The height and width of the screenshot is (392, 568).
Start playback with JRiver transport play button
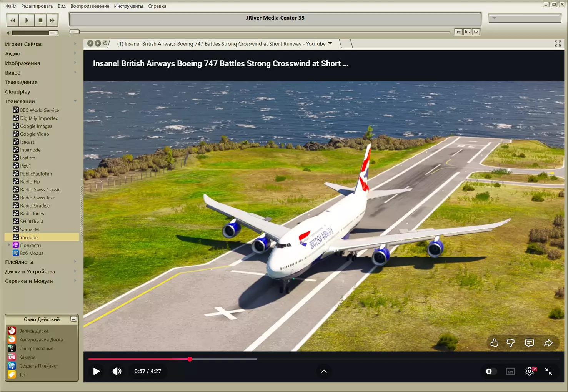(x=27, y=20)
